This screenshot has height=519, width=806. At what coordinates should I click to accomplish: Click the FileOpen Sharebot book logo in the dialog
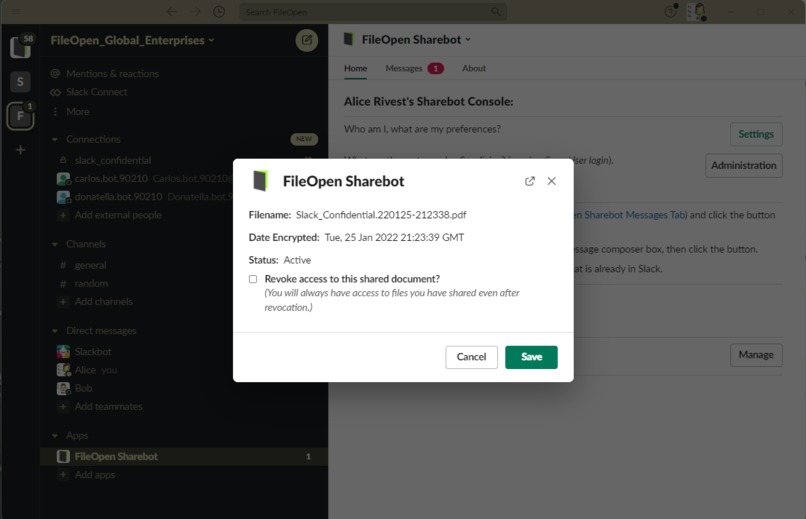click(261, 181)
